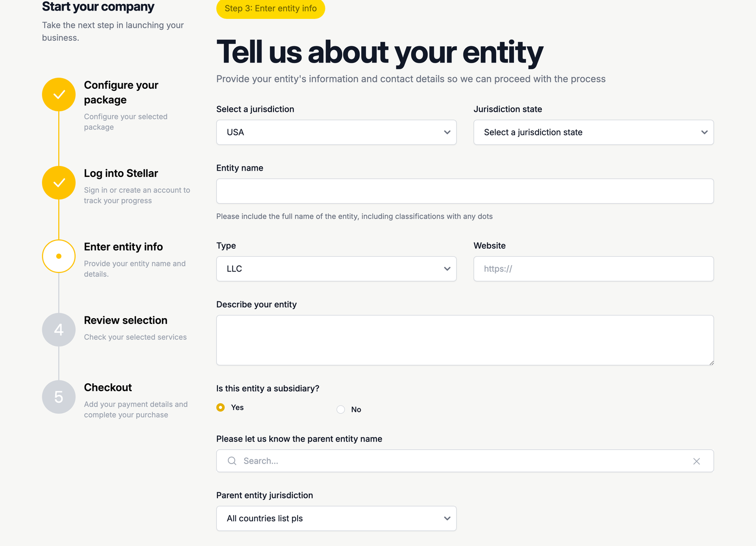This screenshot has width=756, height=546.
Task: Expand the Jurisdiction state dropdown
Action: tap(594, 132)
